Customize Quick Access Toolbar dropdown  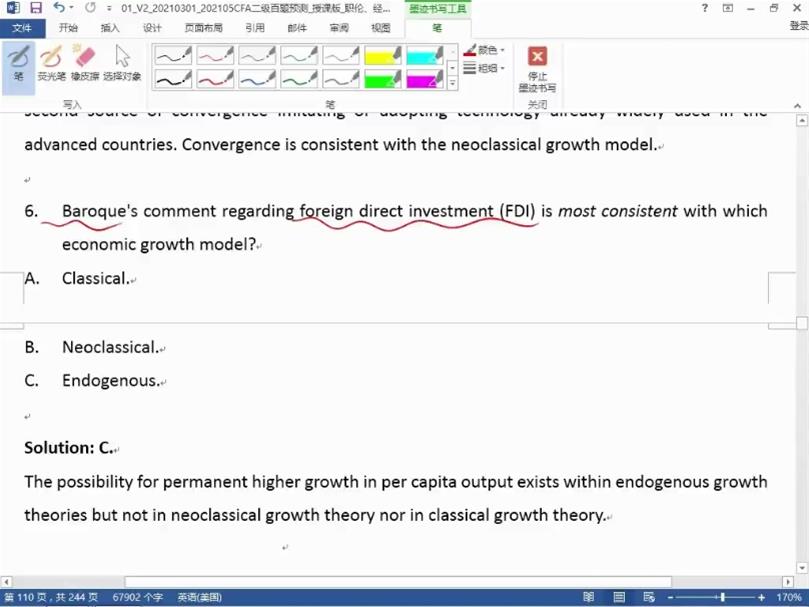pyautogui.click(x=109, y=8)
